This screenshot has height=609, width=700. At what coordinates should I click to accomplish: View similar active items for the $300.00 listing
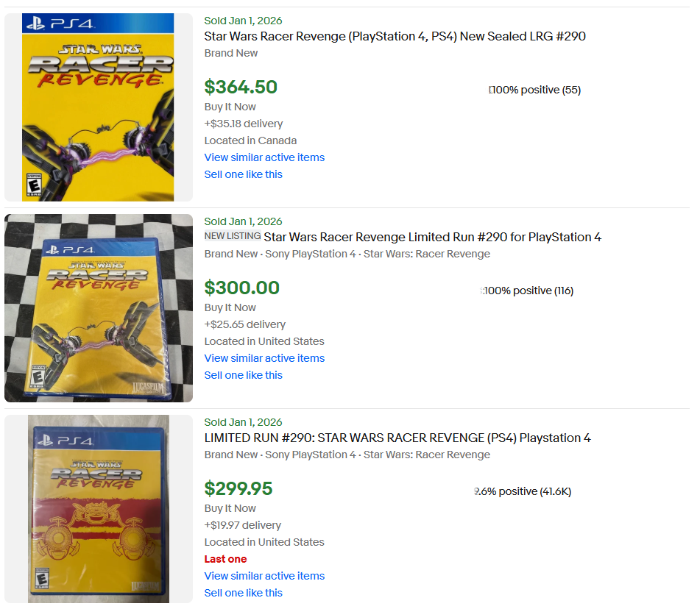(x=264, y=358)
